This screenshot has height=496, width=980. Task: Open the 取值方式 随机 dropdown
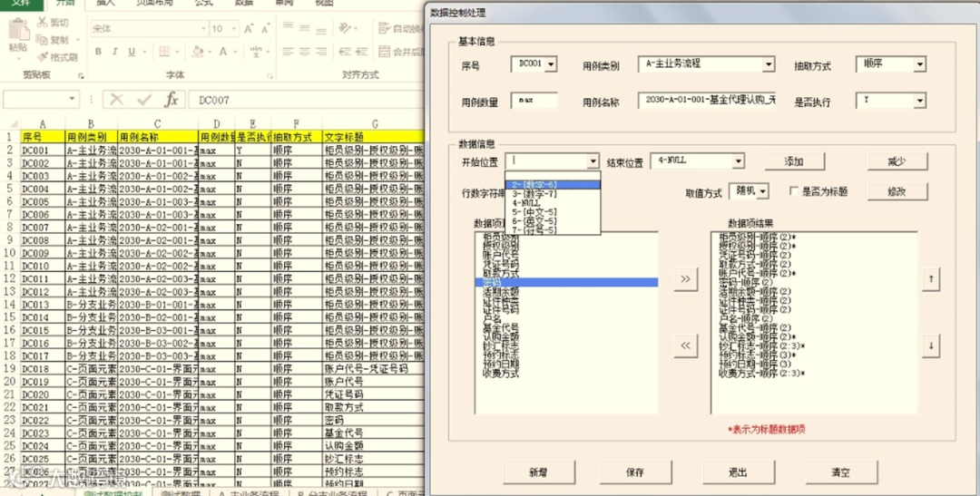click(763, 191)
